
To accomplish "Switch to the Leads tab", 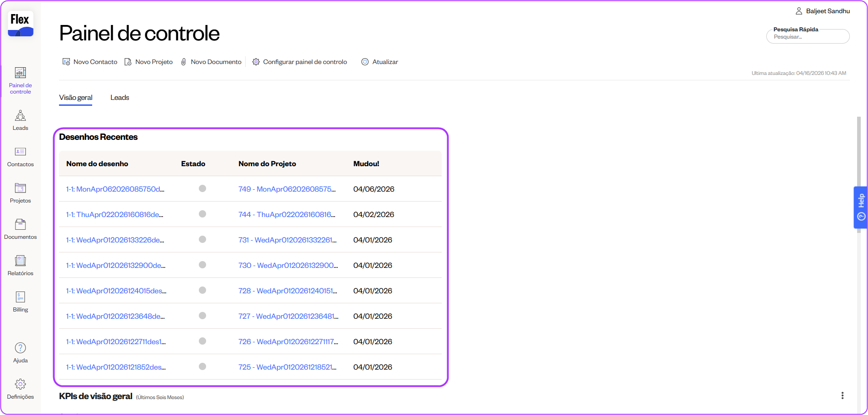I will tap(120, 98).
